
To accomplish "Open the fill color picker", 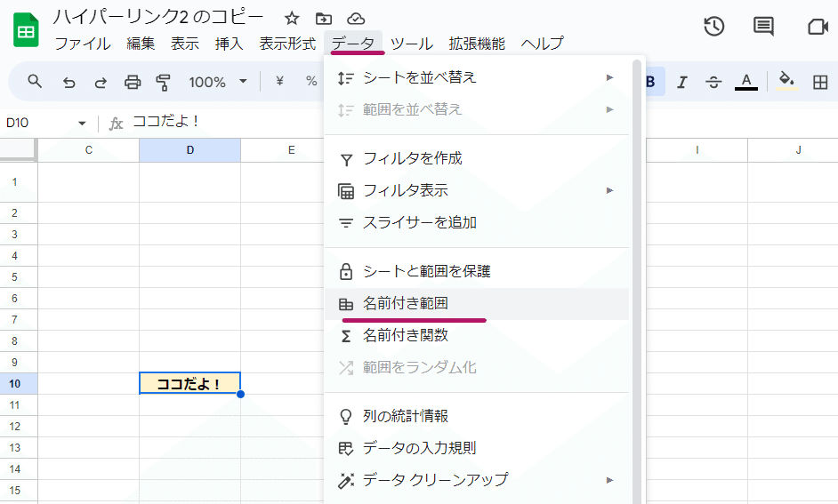I will pos(786,81).
